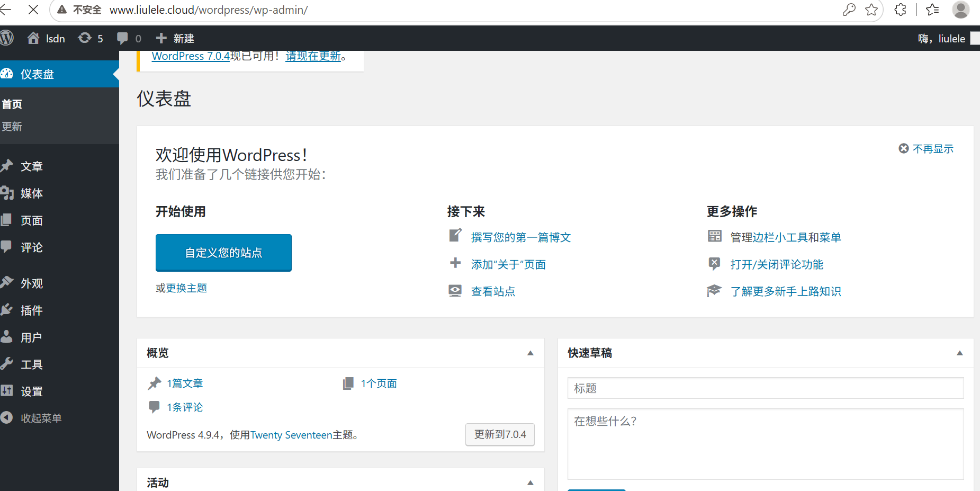Click the 收起菜单 label
This screenshot has width=980, height=491.
41,418
